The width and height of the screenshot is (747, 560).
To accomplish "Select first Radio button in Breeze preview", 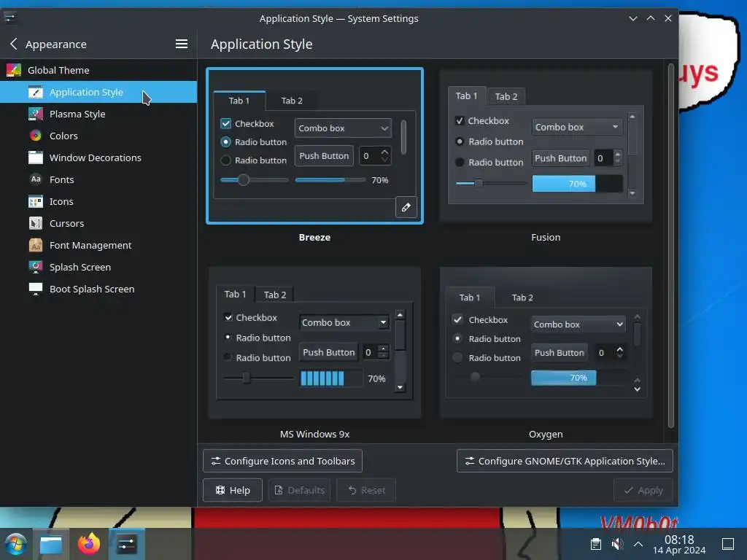I will tap(226, 142).
